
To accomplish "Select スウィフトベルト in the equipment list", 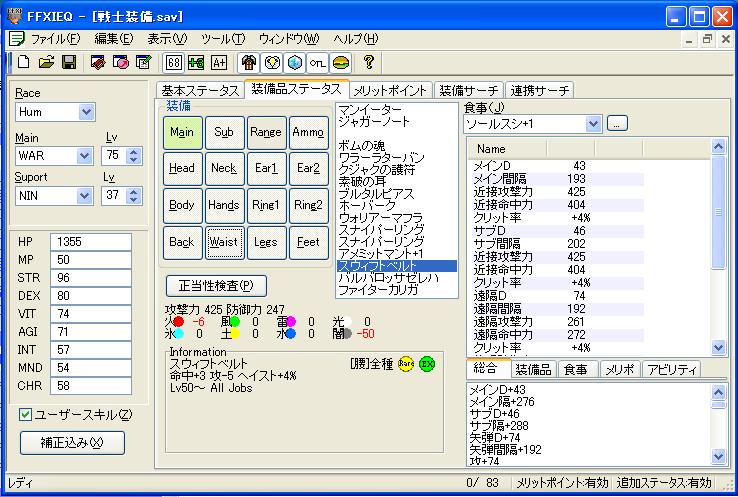I will [x=396, y=266].
